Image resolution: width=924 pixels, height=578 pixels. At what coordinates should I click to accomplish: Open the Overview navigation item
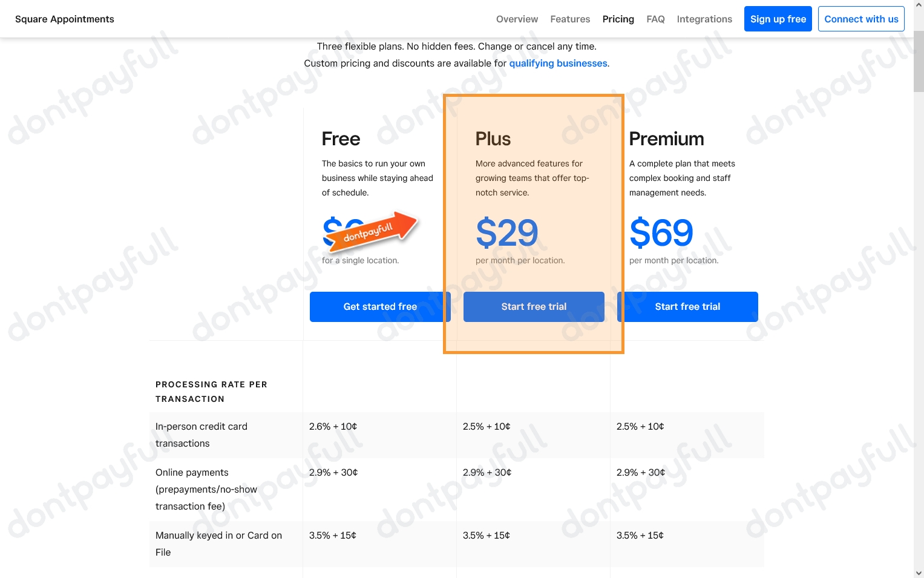[517, 19]
